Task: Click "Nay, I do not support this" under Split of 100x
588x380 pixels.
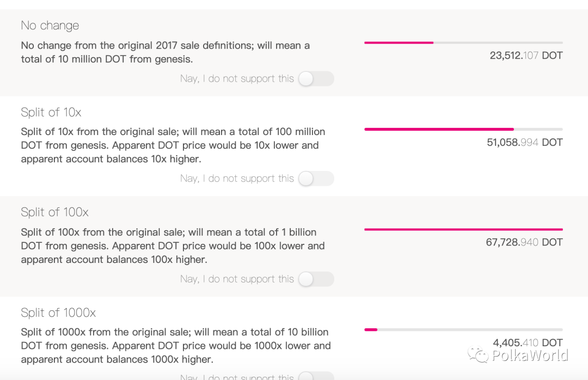Action: tap(237, 279)
